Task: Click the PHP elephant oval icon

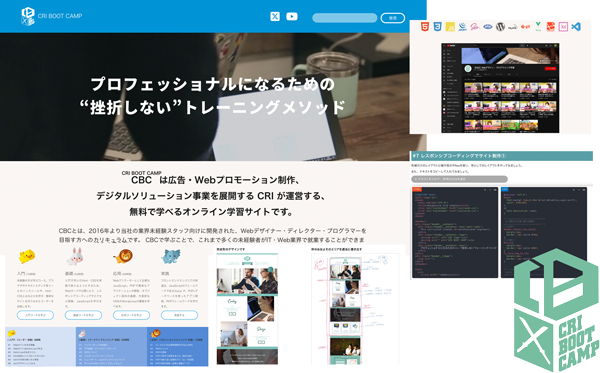Action: point(488,27)
